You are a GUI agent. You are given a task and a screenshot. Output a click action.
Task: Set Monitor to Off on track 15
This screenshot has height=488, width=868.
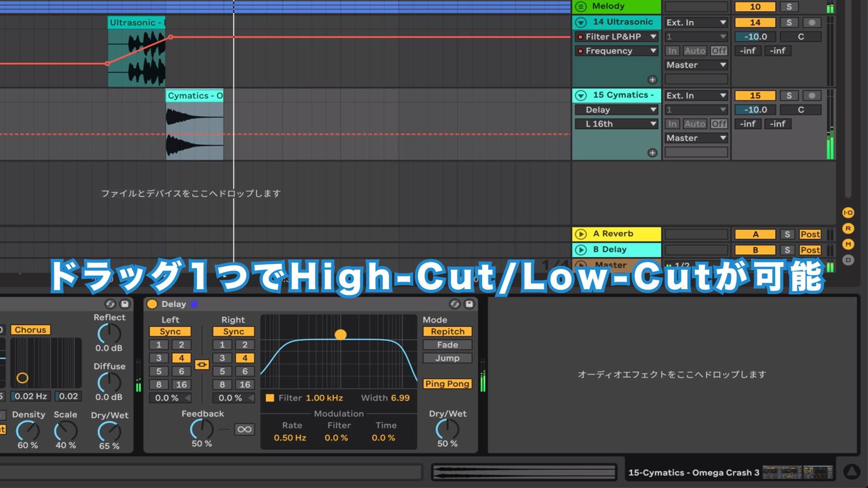(719, 124)
